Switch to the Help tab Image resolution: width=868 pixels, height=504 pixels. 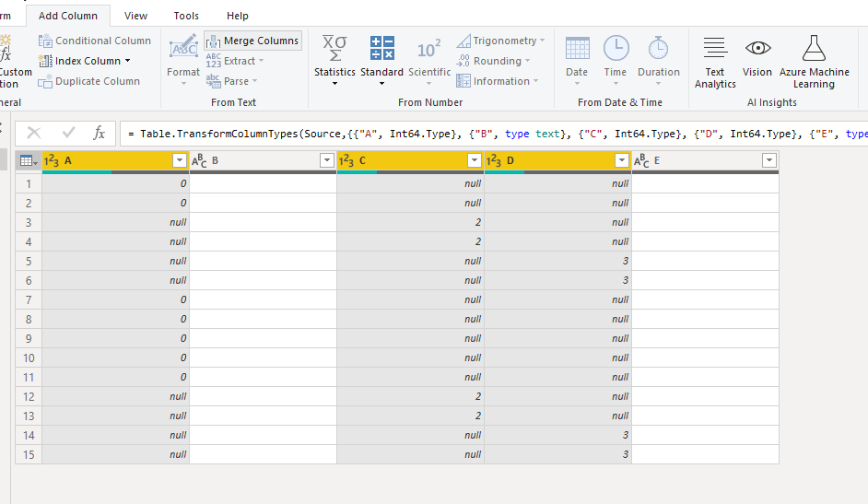(x=238, y=16)
